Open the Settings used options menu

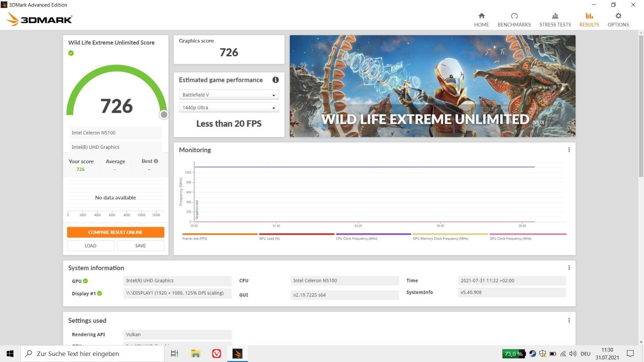(569, 320)
